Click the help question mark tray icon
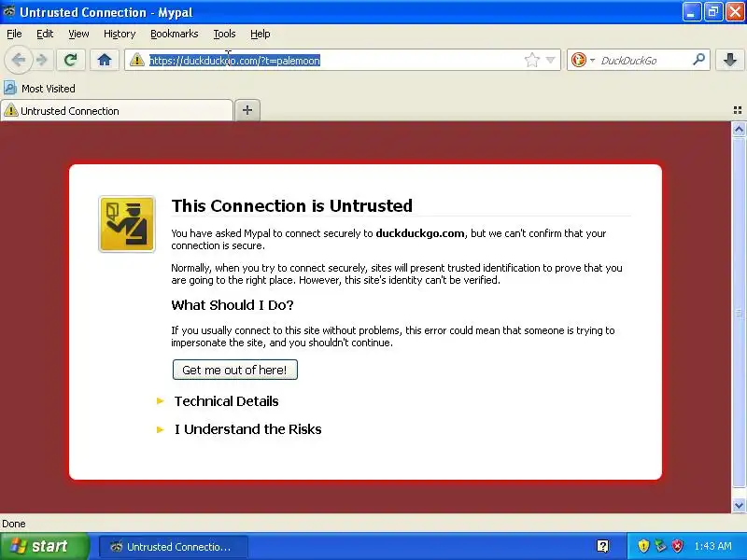The width and height of the screenshot is (747, 560). [x=602, y=546]
